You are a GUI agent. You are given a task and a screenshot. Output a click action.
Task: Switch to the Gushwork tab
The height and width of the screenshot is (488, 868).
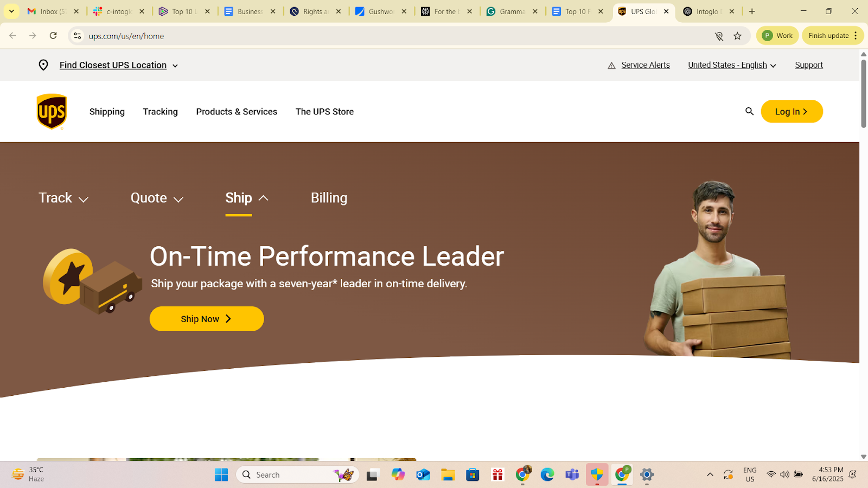[380, 11]
